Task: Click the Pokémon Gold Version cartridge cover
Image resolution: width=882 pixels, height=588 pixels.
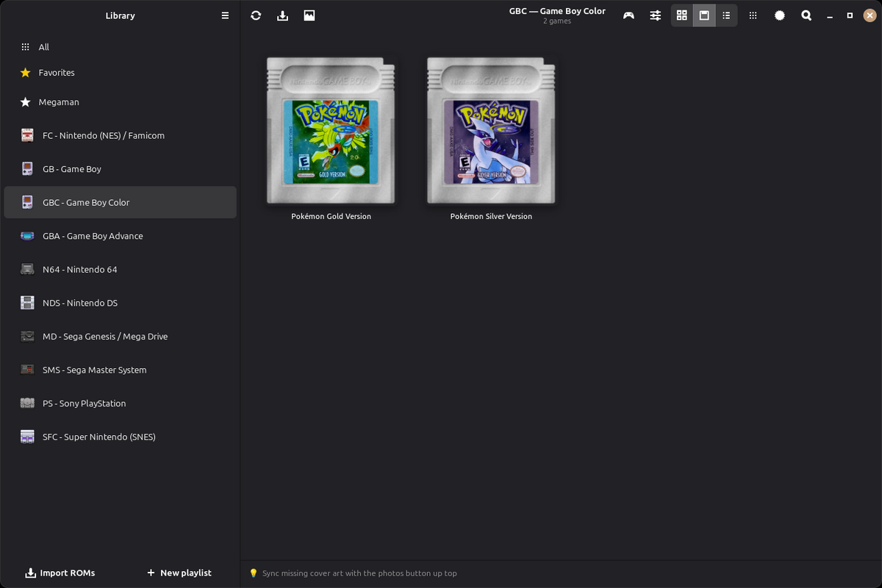Action: click(x=331, y=130)
